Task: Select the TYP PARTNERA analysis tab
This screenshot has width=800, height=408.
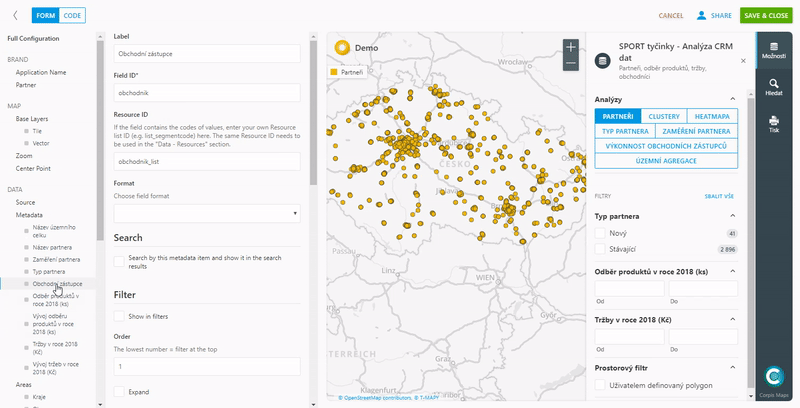Action: [x=625, y=131]
